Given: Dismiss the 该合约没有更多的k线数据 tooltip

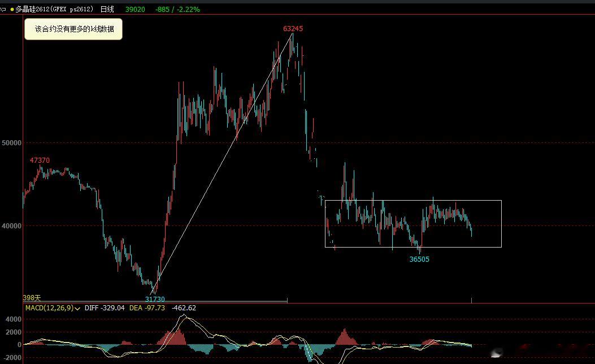Looking at the screenshot, I should [73, 29].
